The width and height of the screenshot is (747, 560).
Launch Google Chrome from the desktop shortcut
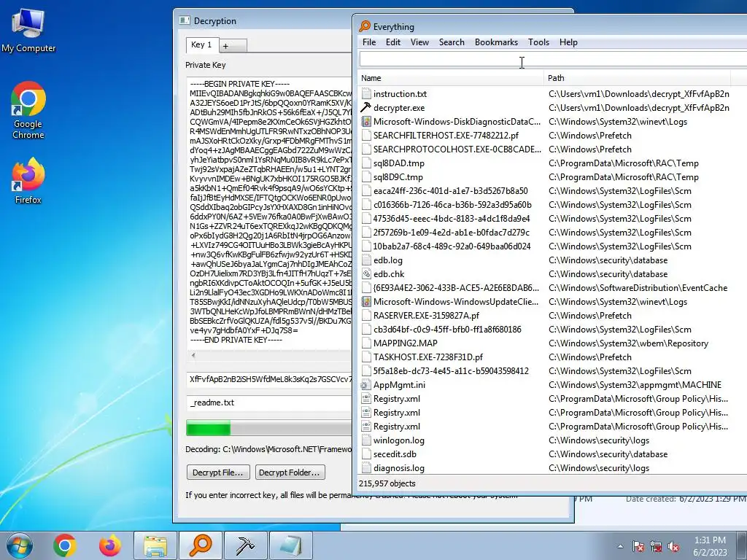(28, 110)
